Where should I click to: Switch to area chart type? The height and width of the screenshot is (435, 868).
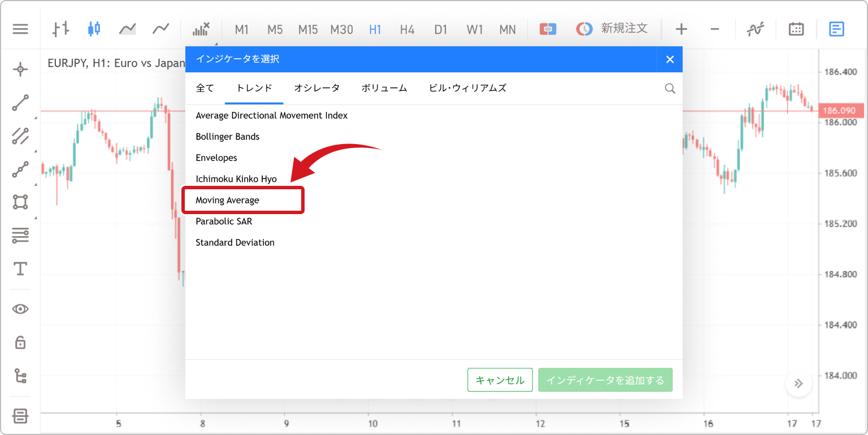coord(127,29)
